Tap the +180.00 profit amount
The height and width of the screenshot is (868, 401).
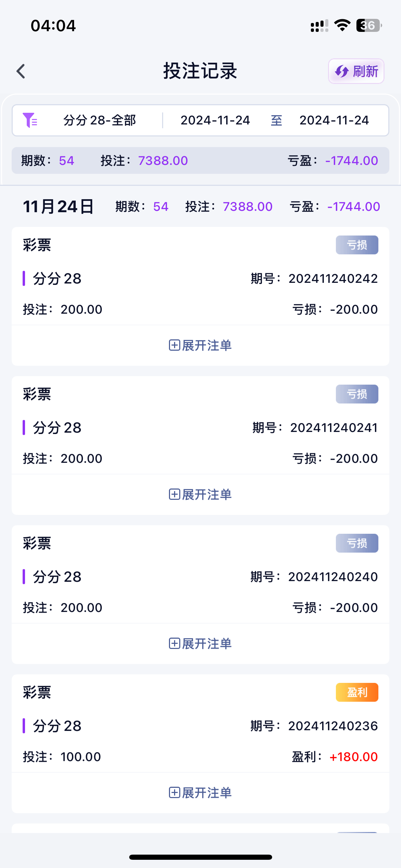[x=353, y=757]
